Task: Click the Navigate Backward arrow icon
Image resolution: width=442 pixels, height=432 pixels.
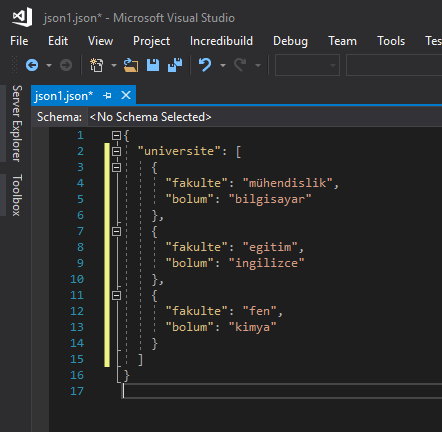Action: pyautogui.click(x=32, y=65)
